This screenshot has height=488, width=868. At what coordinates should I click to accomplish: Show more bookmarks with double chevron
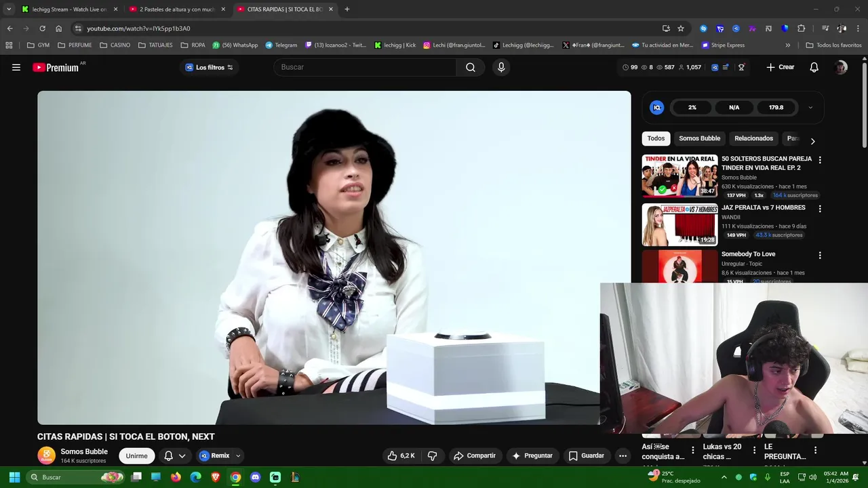coord(787,45)
